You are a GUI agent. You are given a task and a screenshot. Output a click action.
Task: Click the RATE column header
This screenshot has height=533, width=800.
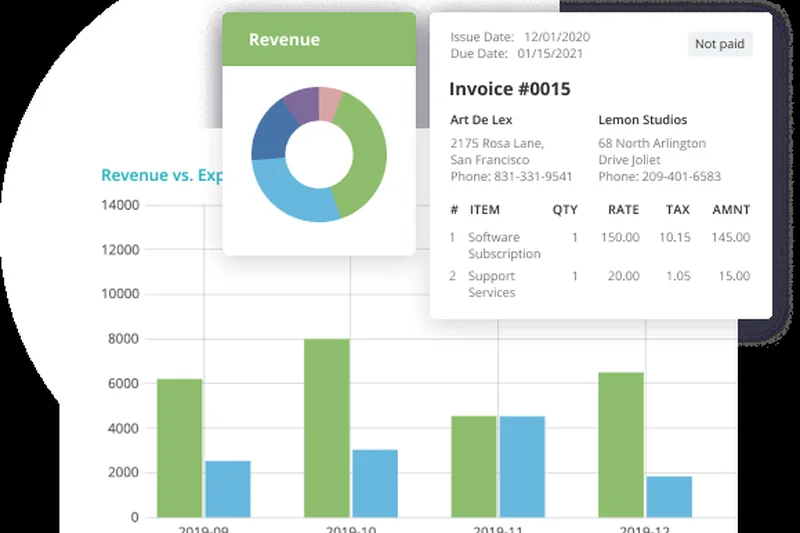pyautogui.click(x=623, y=210)
